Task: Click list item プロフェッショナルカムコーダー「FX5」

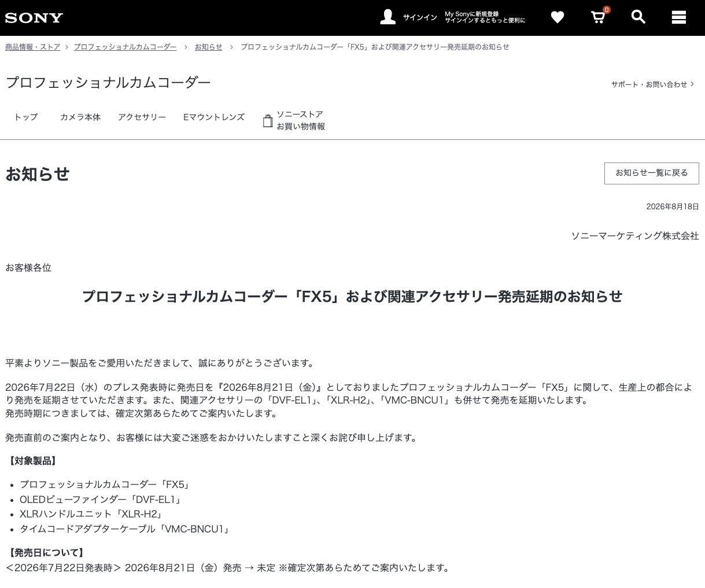Action: click(x=106, y=485)
